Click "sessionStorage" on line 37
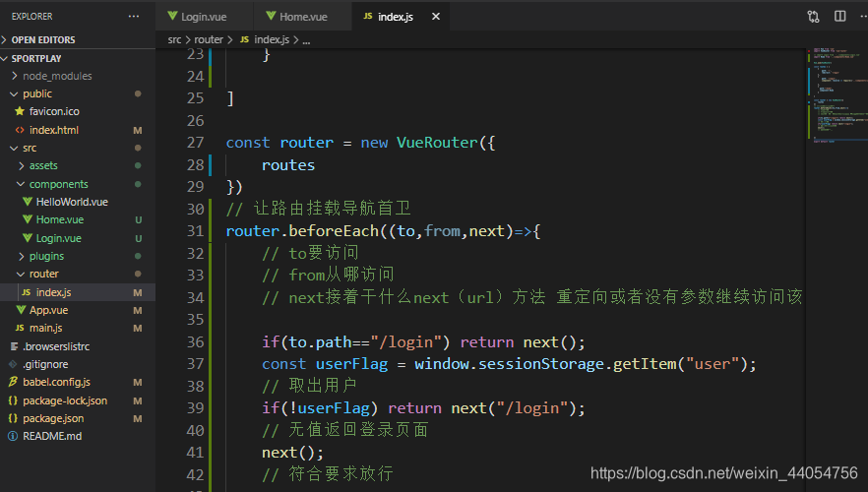Viewport: 868px width, 492px height. 541,364
